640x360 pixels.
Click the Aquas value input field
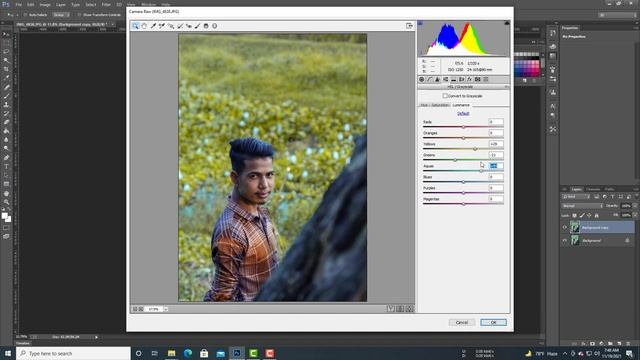(x=496, y=166)
